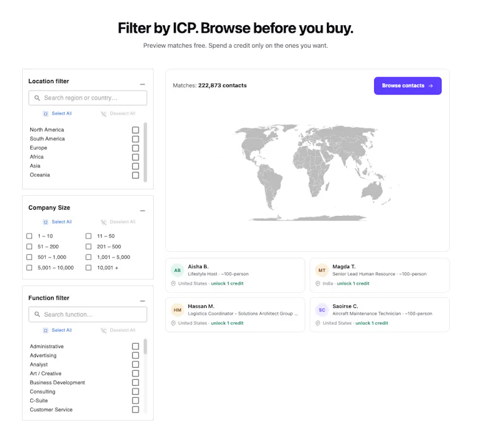Enable the 5,001 – 10,000 company size checkbox
504x425 pixels.
(29, 268)
